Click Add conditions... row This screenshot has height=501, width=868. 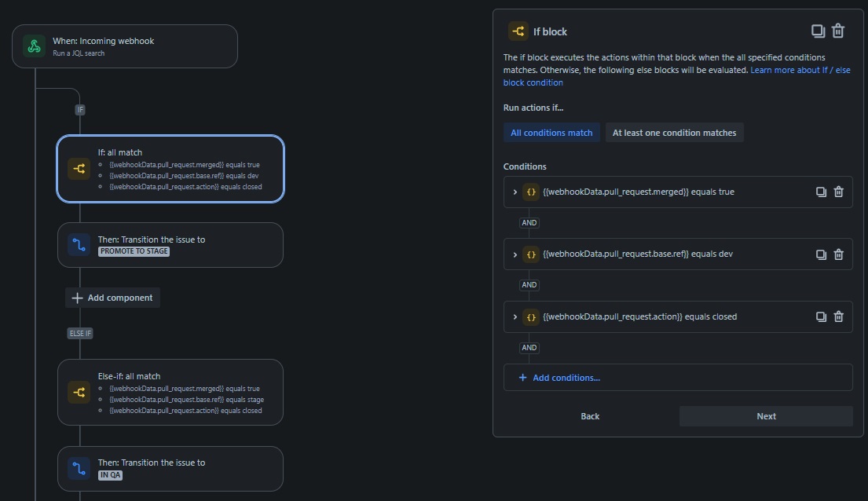678,378
